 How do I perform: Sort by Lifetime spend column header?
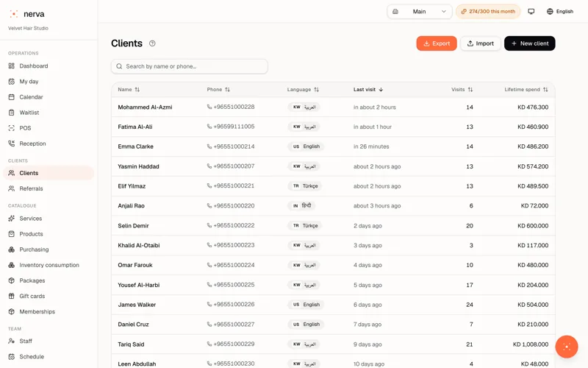pyautogui.click(x=526, y=90)
